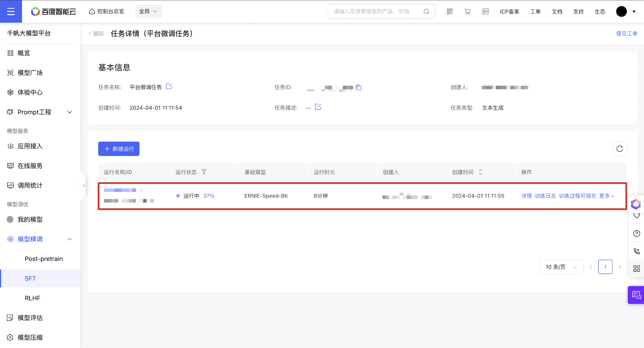Click the 8分钟 run duration cell

tap(321, 196)
